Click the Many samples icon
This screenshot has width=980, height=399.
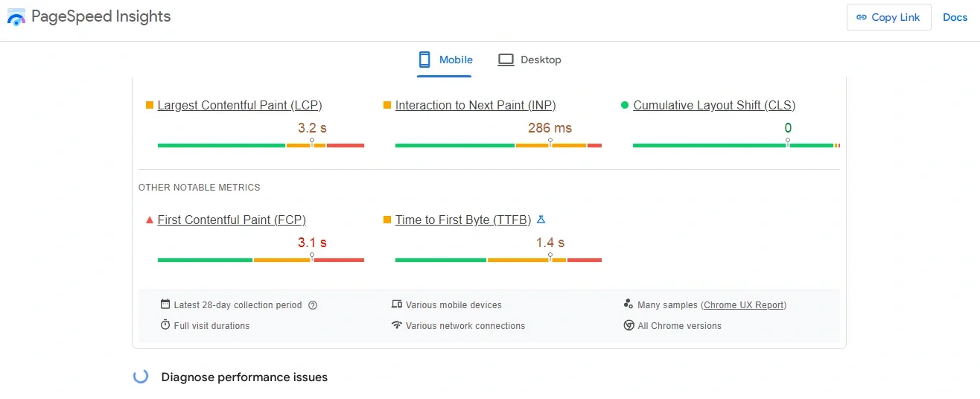pyautogui.click(x=629, y=304)
